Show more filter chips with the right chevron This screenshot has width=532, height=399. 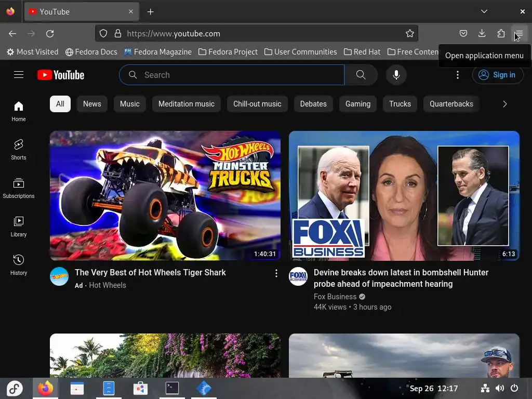pyautogui.click(x=504, y=104)
